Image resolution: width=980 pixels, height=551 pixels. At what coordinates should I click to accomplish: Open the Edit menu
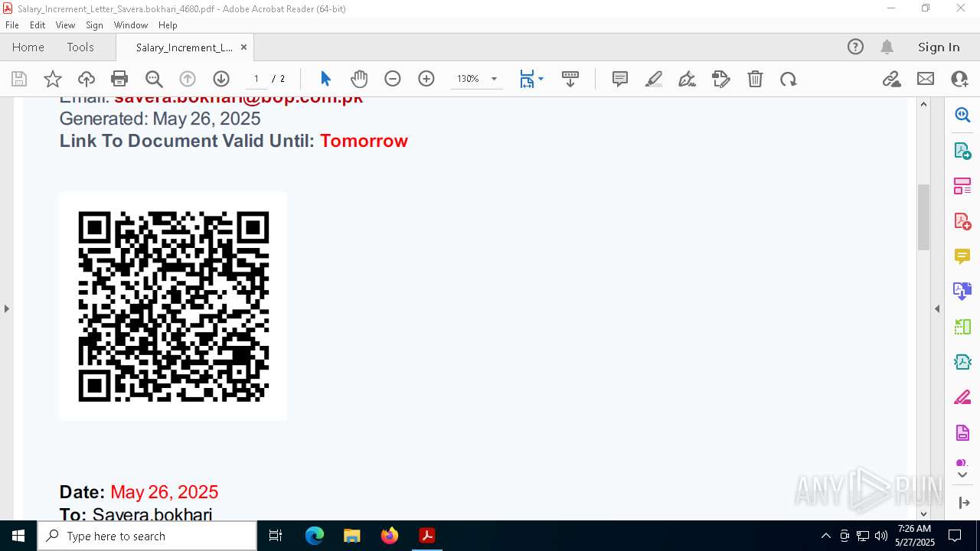click(38, 25)
